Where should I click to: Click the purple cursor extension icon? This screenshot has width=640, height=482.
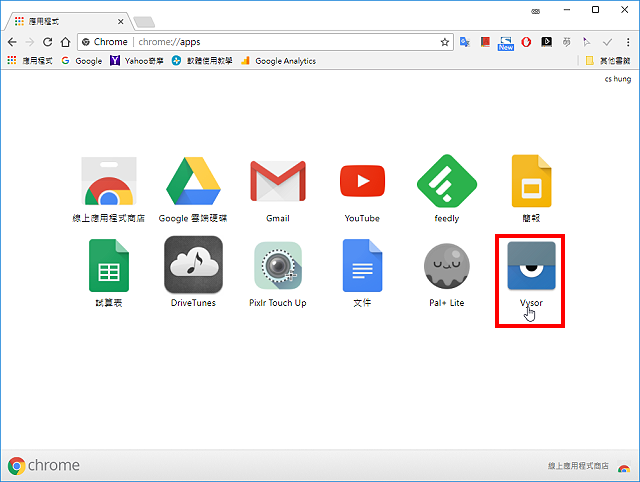click(x=587, y=42)
